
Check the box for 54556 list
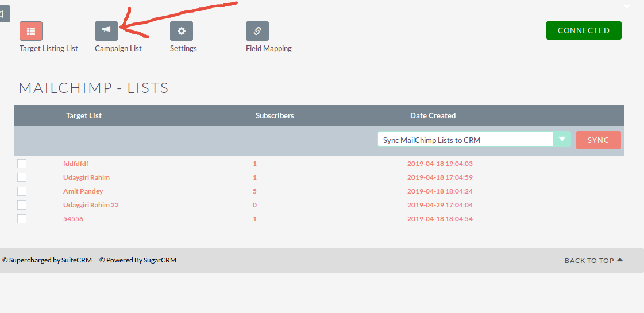pyautogui.click(x=22, y=218)
